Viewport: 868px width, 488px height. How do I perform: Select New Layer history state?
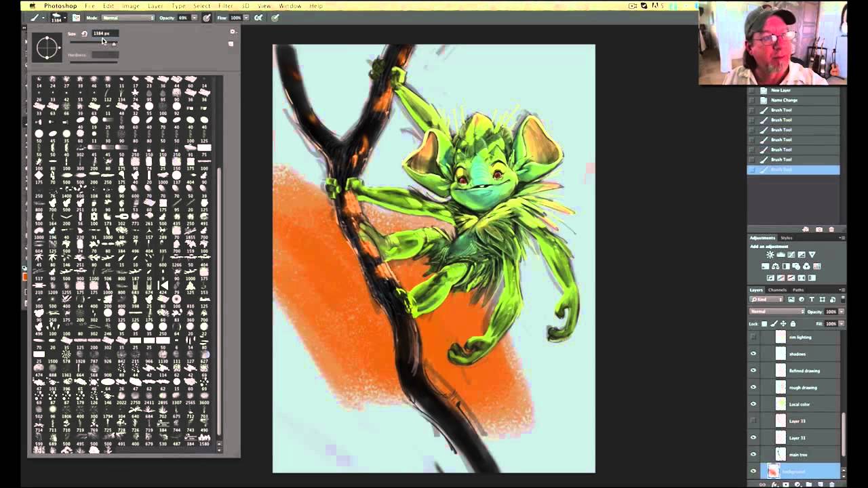pos(793,90)
